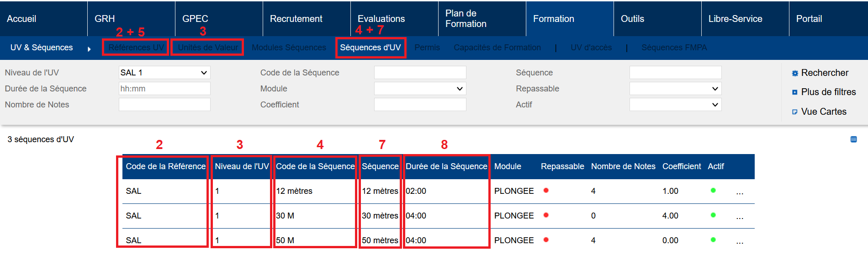Click the Code de la Séquence input field

[420, 73]
